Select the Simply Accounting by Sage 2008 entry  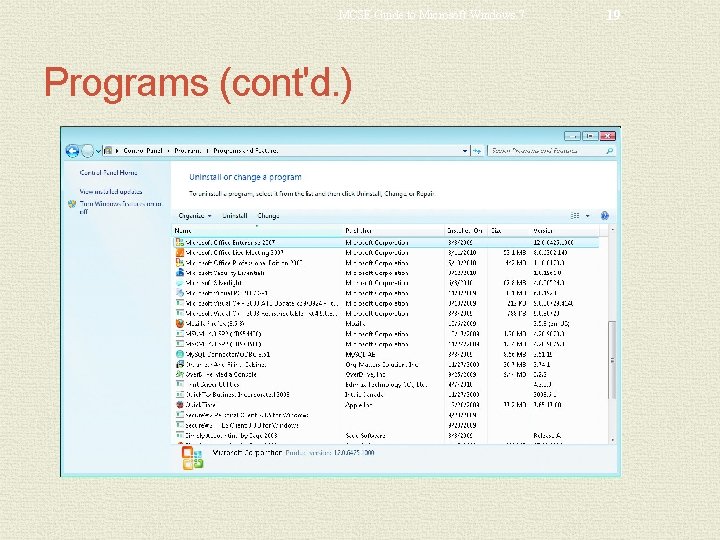point(231,435)
